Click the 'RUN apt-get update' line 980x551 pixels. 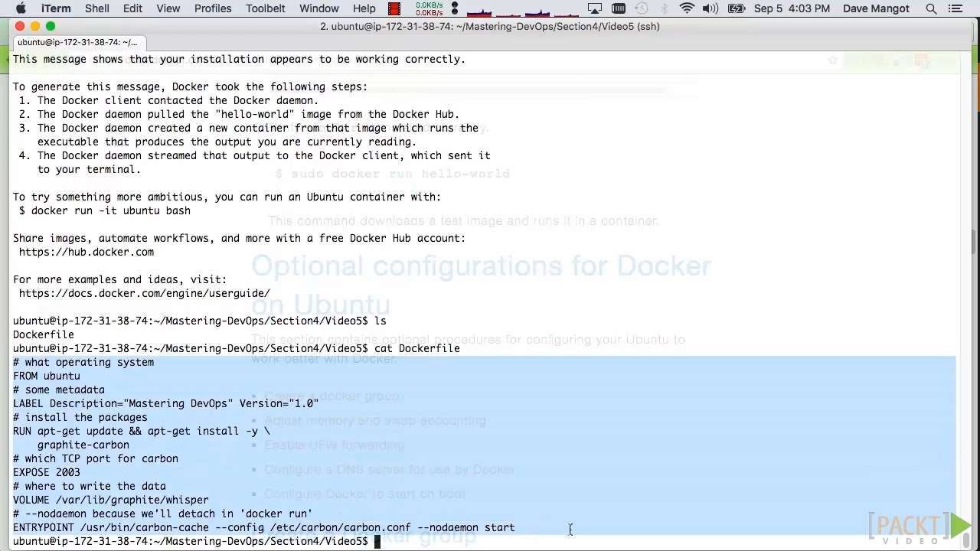coord(142,431)
